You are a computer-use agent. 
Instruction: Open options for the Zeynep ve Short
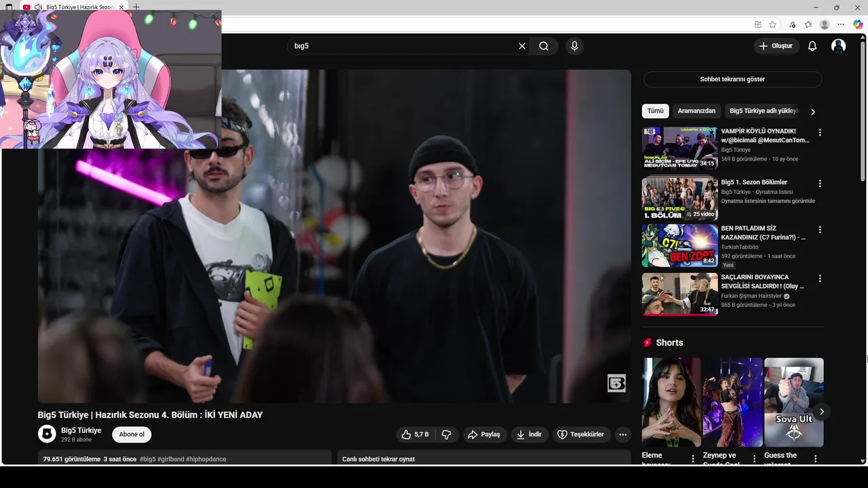[x=754, y=459]
